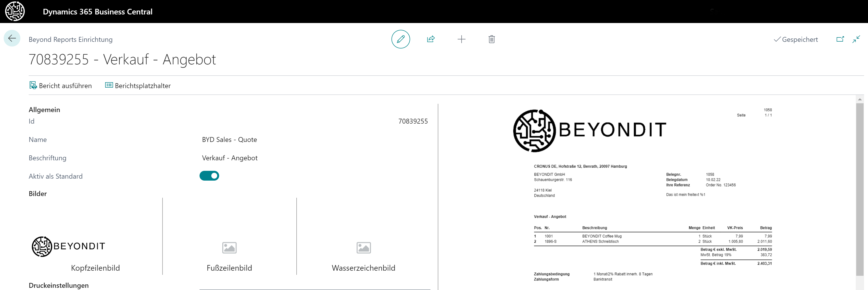Expand the Druckeinstellungen section header
The height and width of the screenshot is (290, 868).
coord(59,285)
